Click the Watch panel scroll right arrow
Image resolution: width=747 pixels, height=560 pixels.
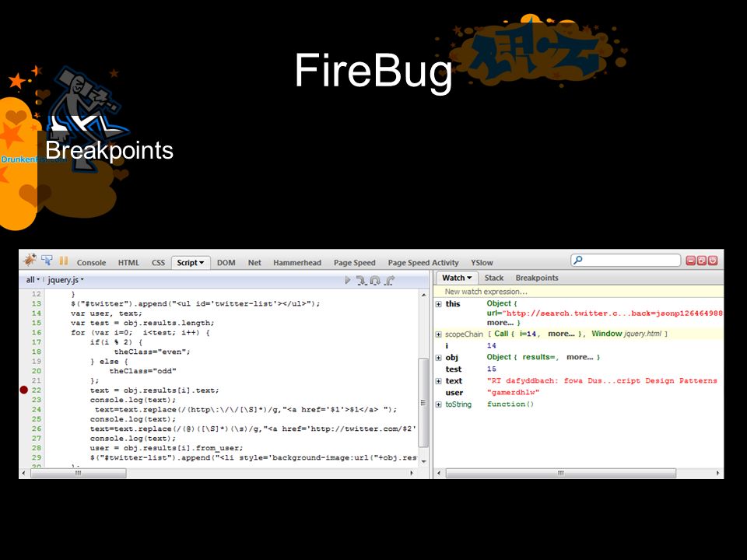(x=718, y=473)
